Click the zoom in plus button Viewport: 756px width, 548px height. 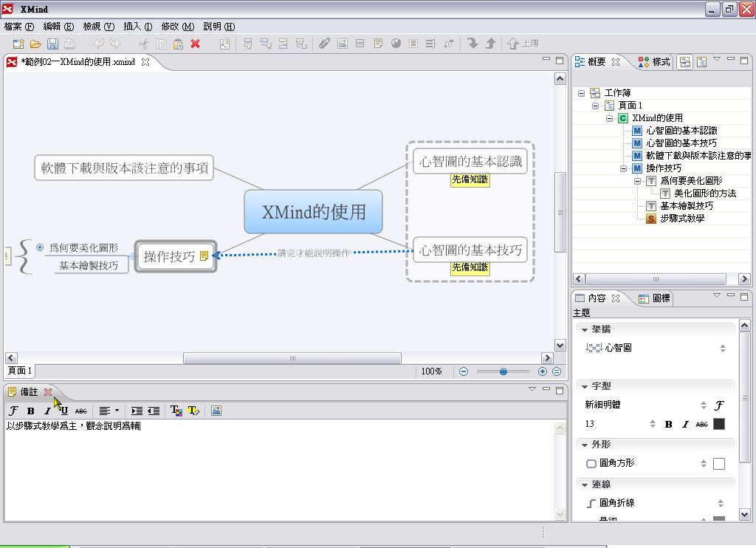pos(543,371)
